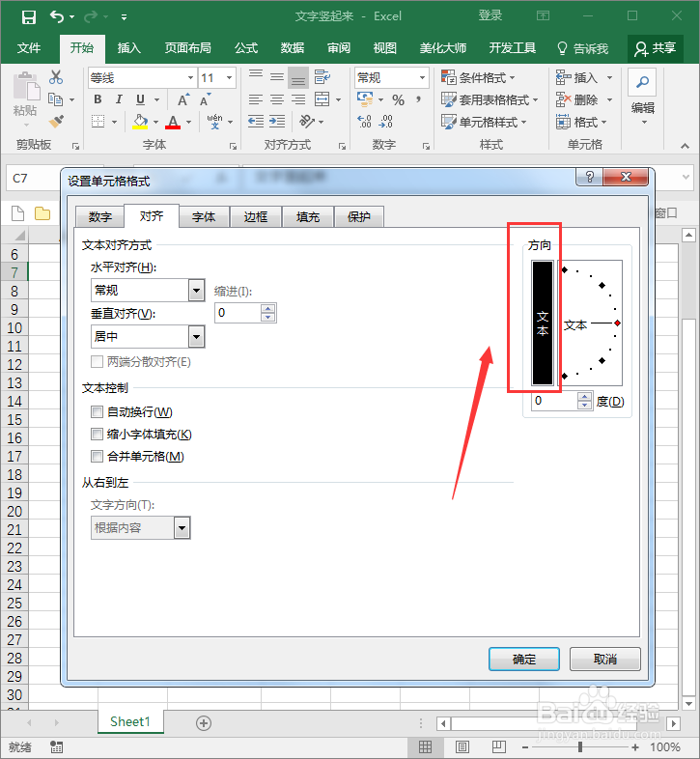
Task: Open the 公式 ribbon tab
Action: pyautogui.click(x=246, y=48)
